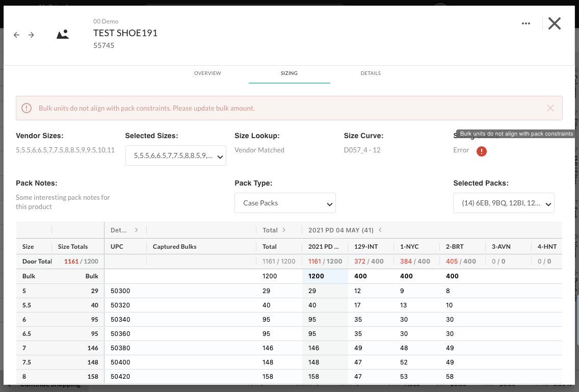Click the back arrow navigation icon
Image resolution: width=579 pixels, height=392 pixels.
click(16, 35)
